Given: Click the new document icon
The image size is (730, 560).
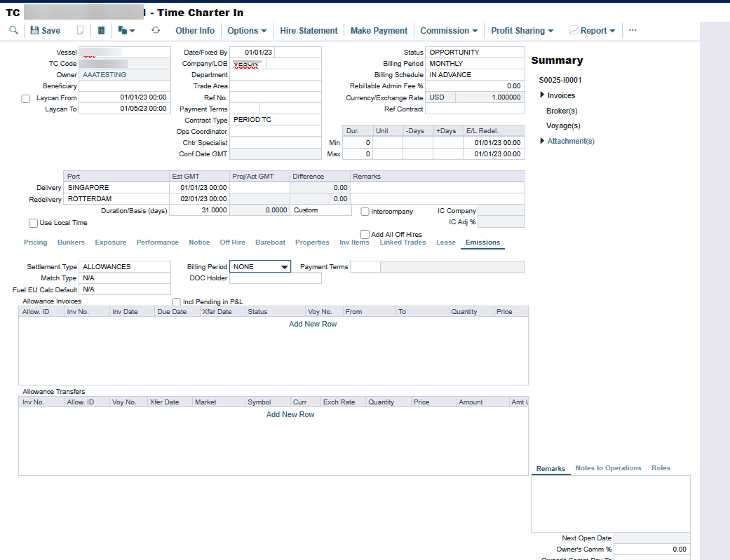Looking at the screenshot, I should pos(81,30).
